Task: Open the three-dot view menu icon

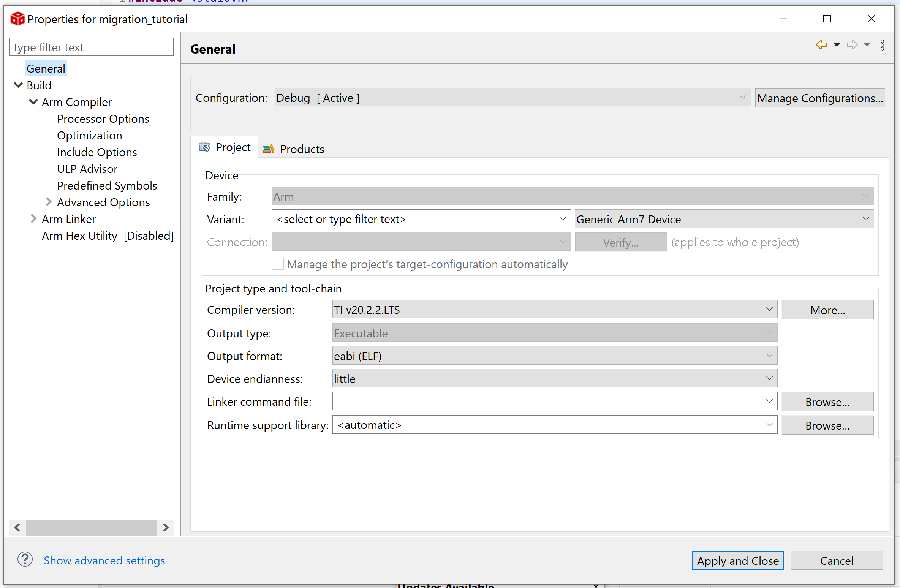Action: pyautogui.click(x=882, y=45)
